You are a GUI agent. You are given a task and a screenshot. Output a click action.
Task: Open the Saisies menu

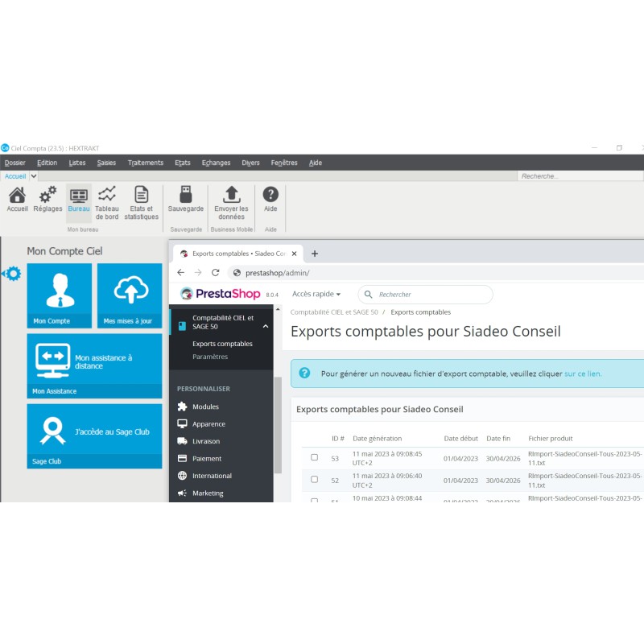click(x=106, y=163)
